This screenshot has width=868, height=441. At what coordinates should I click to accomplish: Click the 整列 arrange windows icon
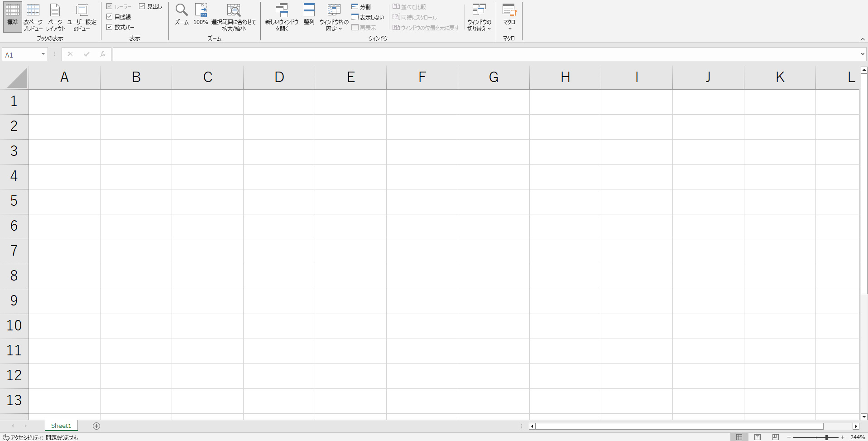click(309, 15)
